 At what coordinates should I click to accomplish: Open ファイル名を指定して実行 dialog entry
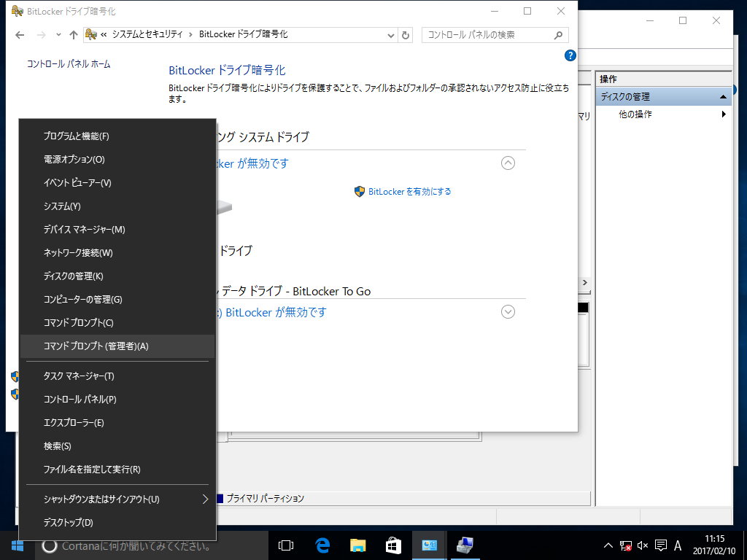point(117,470)
